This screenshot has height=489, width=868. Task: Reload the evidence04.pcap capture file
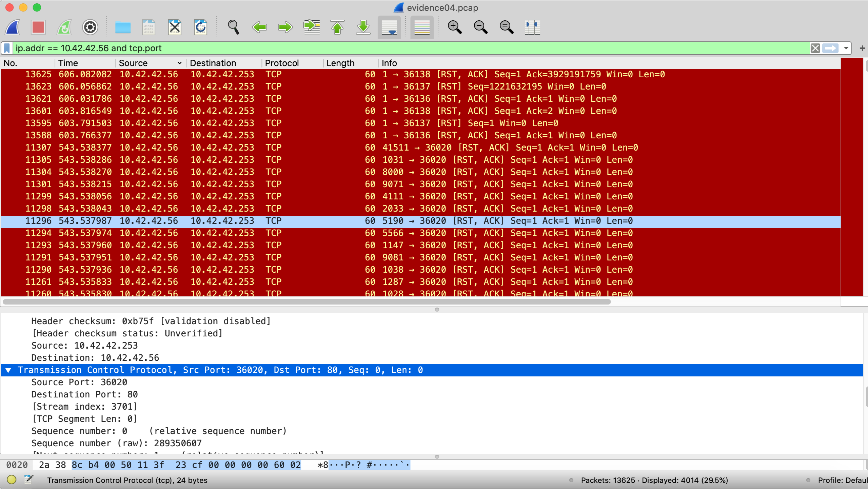point(200,27)
